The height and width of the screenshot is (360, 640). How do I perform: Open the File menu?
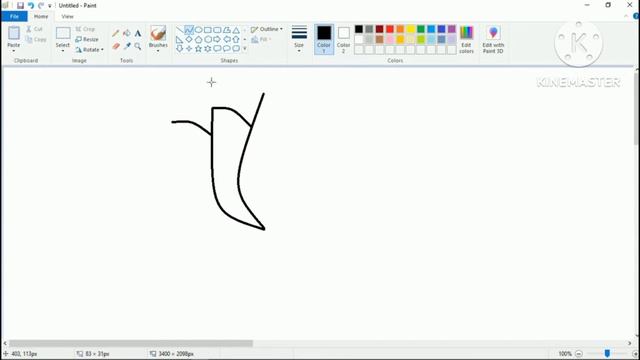pyautogui.click(x=14, y=16)
